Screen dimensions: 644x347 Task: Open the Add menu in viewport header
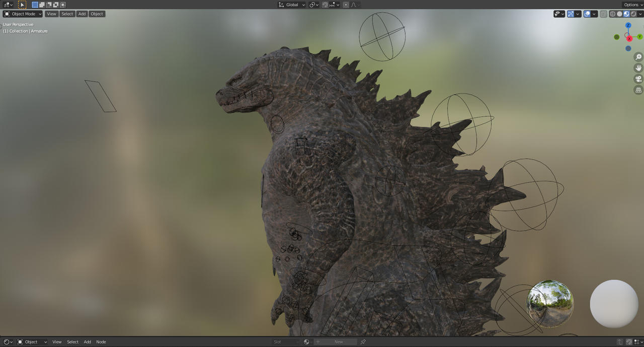82,14
